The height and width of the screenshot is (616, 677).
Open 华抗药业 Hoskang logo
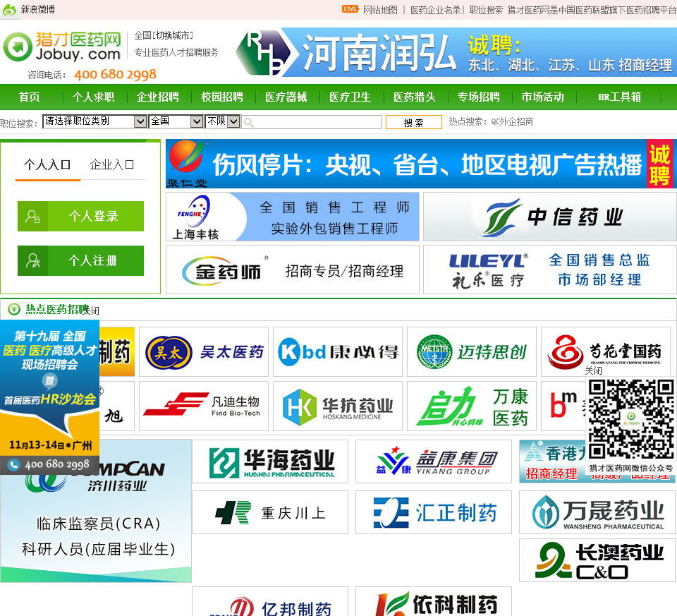coord(338,406)
